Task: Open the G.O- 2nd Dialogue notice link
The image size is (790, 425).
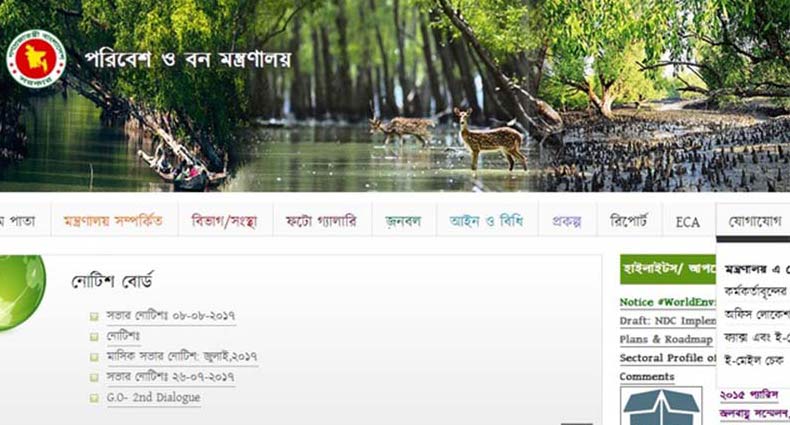Action: (x=153, y=397)
